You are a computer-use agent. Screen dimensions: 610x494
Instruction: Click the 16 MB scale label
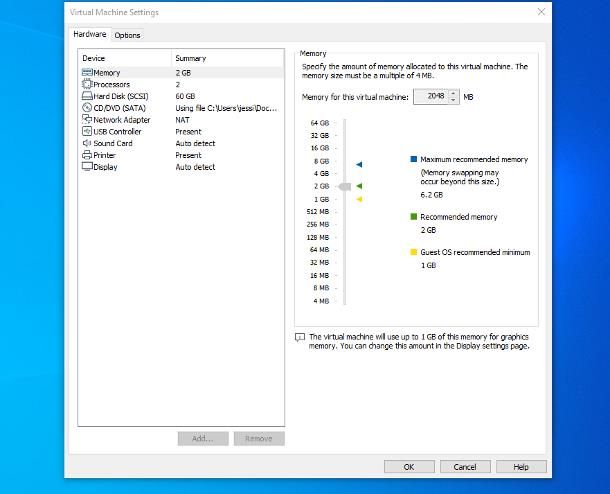(319, 275)
